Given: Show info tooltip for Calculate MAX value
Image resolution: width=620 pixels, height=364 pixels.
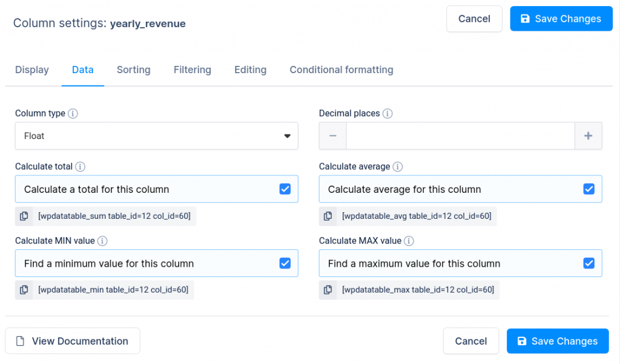Looking at the screenshot, I should 409,241.
